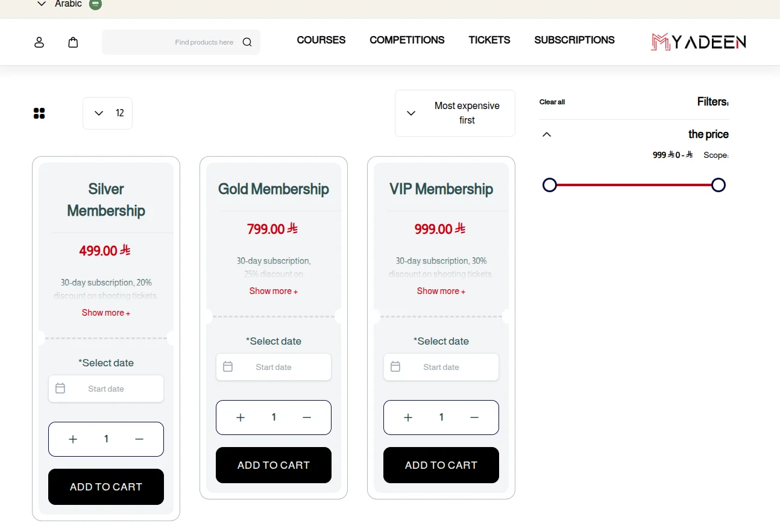
Task: Open the user account icon
Action: (39, 42)
